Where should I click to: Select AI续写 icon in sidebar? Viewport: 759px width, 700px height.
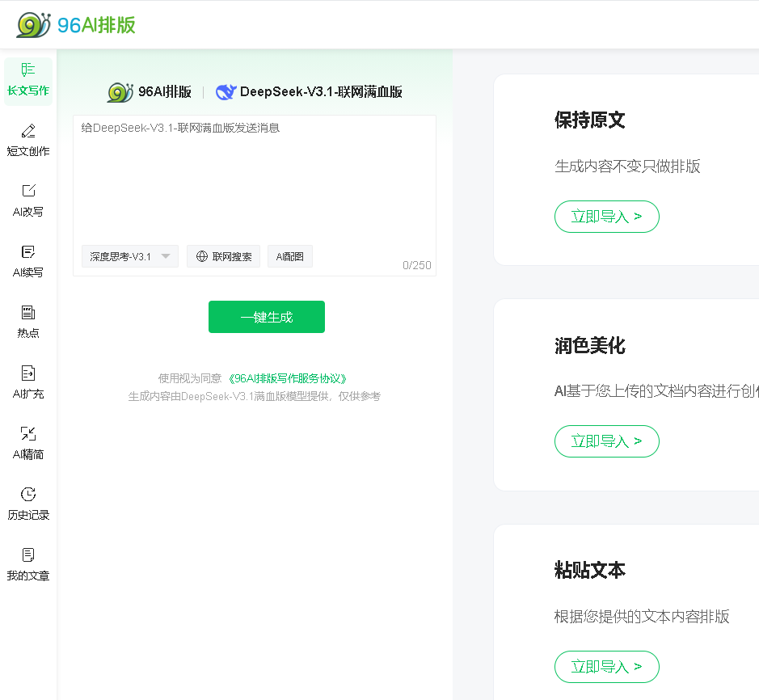click(x=28, y=251)
